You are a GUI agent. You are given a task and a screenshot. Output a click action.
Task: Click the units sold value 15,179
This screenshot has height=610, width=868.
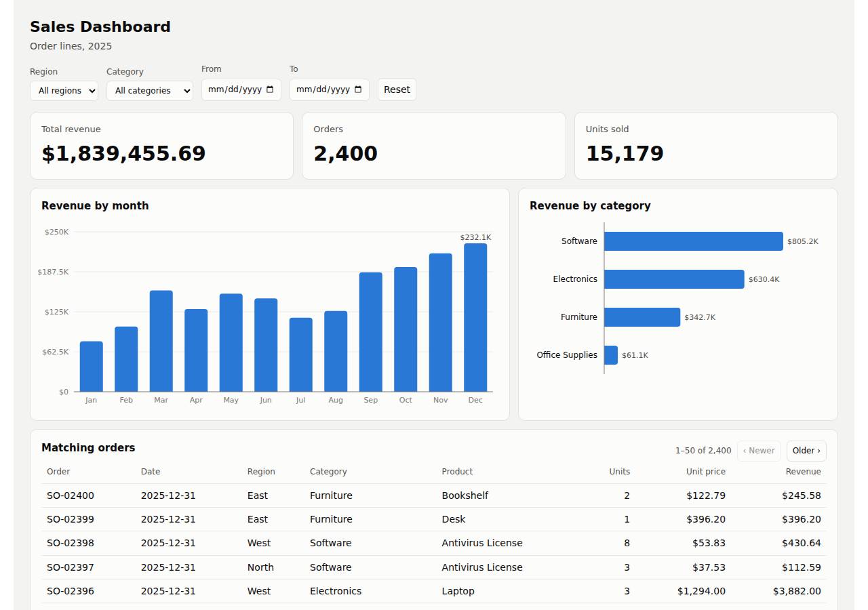[625, 153]
